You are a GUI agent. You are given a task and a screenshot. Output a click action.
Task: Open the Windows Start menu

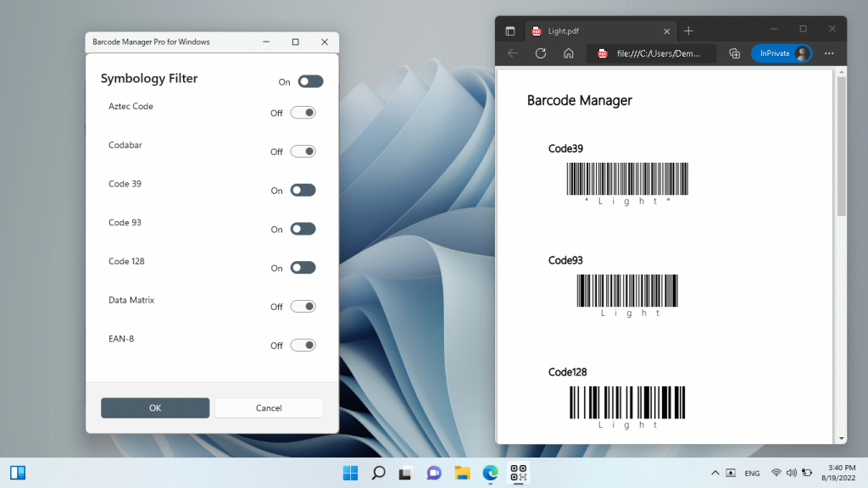click(350, 472)
